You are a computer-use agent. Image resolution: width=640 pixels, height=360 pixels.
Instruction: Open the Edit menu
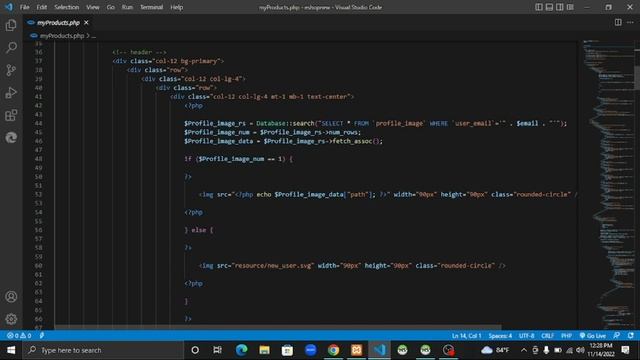coord(42,7)
